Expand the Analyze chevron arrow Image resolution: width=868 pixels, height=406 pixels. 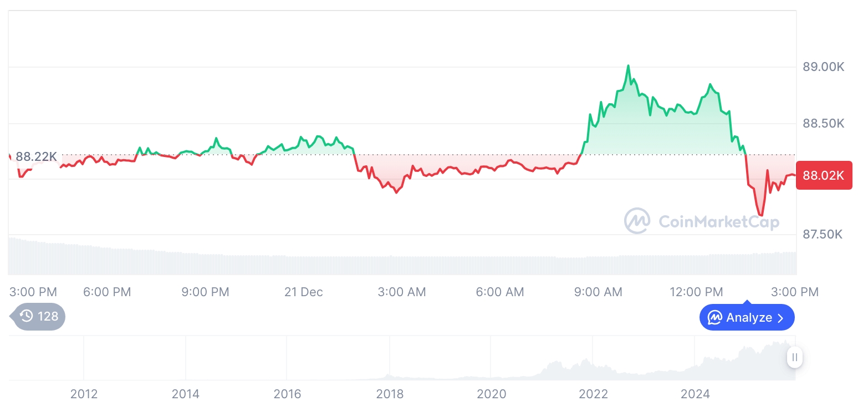tap(781, 318)
